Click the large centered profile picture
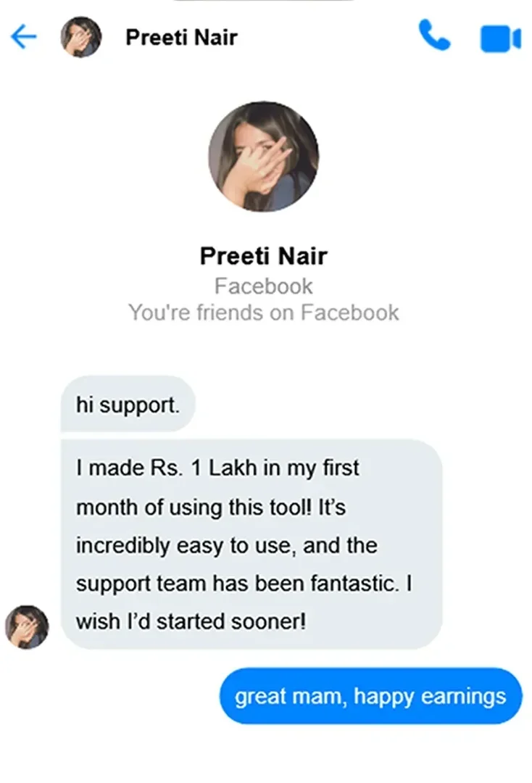Screen dimensions: 532x783 tap(263, 157)
